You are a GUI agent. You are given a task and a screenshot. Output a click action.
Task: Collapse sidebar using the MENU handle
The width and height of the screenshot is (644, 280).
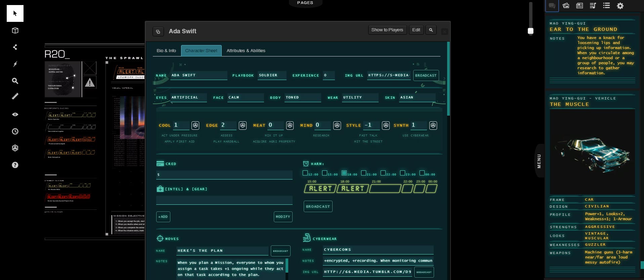coord(539,161)
